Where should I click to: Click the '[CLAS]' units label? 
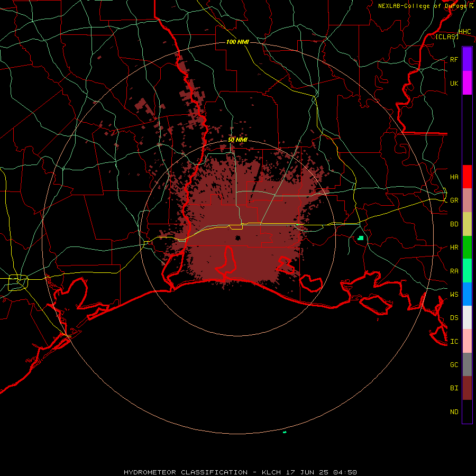(447, 36)
